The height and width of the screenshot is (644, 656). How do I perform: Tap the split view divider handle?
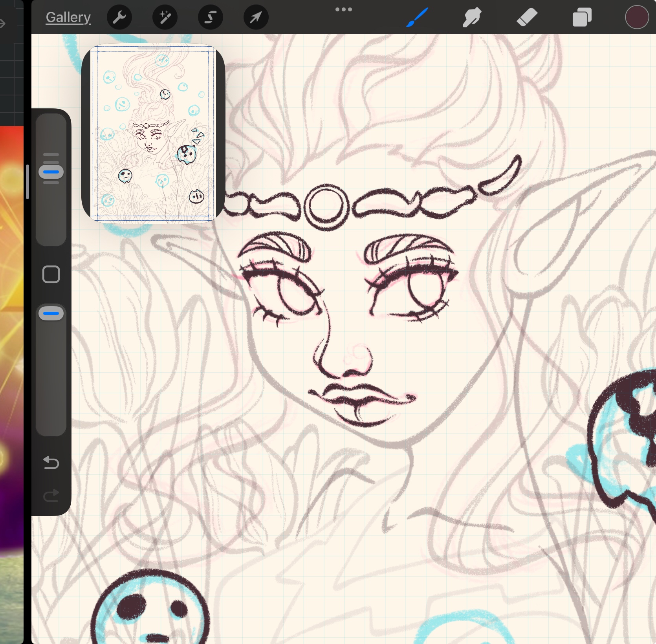[x=27, y=181]
